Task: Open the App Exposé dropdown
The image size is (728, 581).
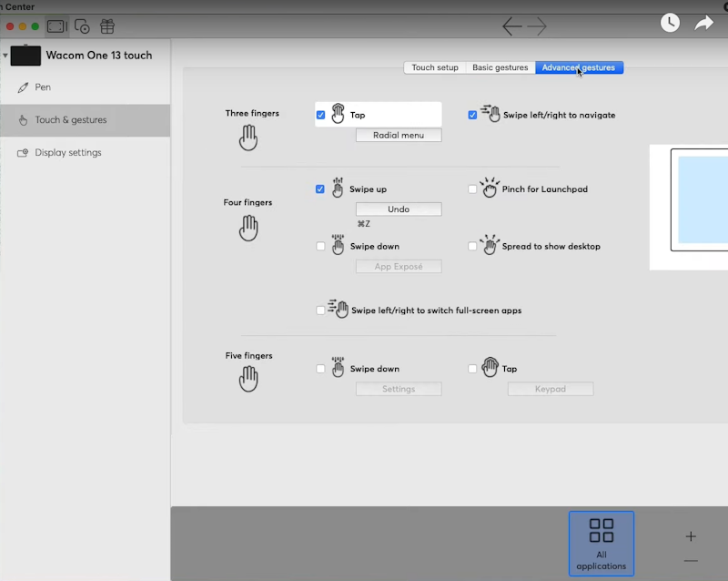Action: tap(399, 266)
